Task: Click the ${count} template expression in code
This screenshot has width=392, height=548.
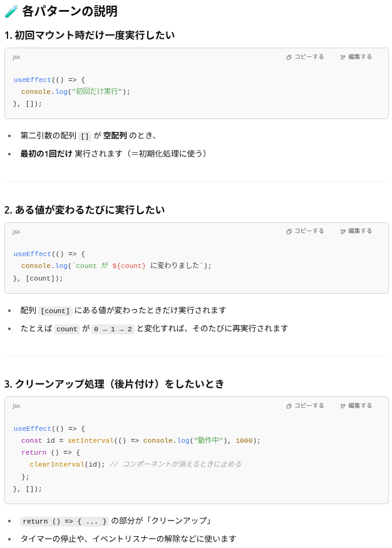Action: pyautogui.click(x=129, y=266)
